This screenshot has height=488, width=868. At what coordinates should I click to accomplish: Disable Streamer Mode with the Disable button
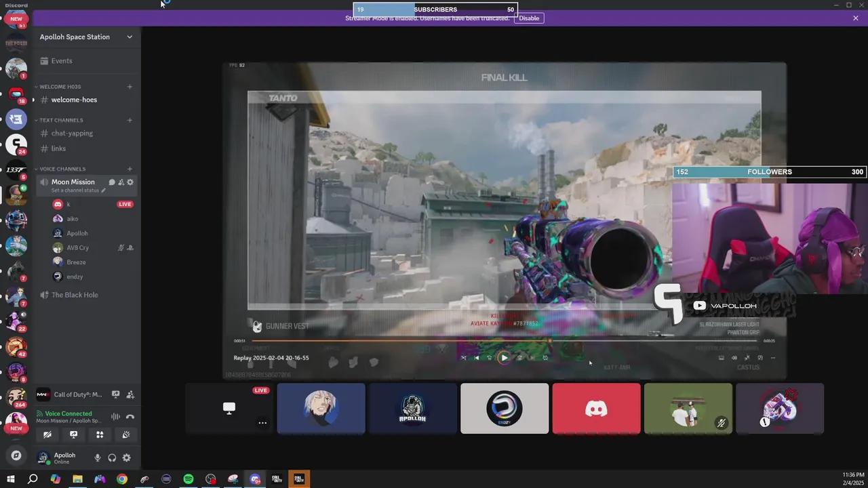tap(529, 18)
